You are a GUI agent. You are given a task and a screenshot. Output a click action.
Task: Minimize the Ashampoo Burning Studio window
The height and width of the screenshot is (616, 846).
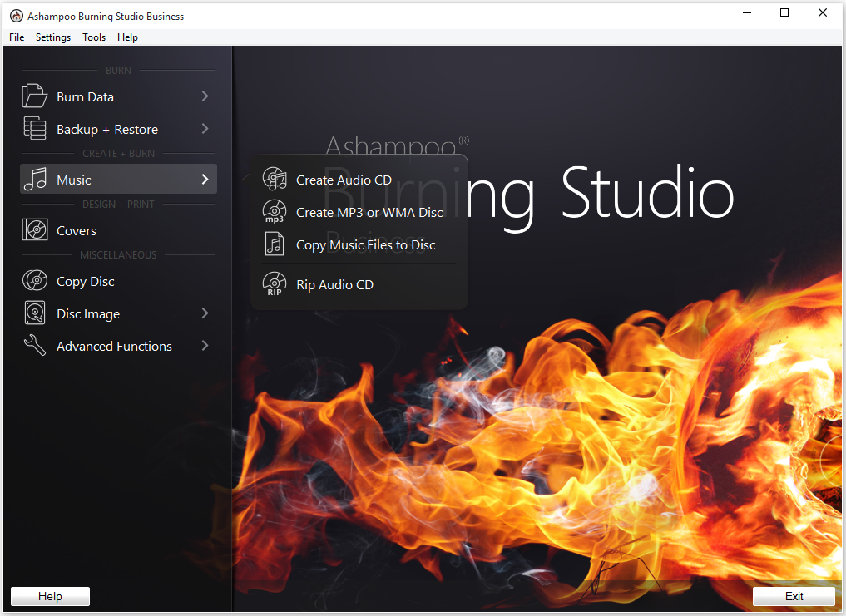[x=747, y=13]
